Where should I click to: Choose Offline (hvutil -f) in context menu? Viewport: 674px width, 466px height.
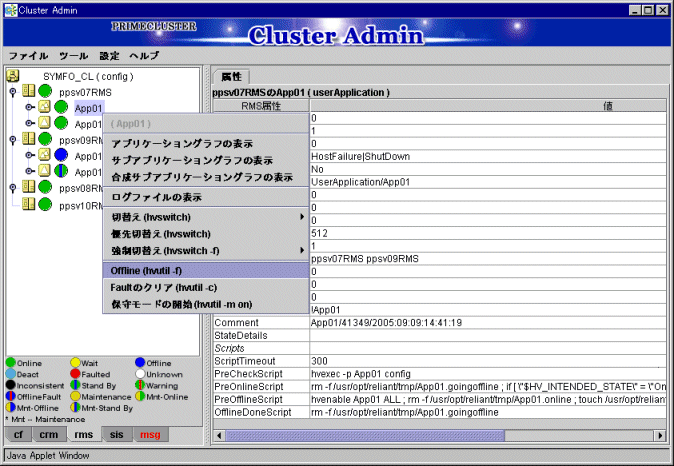tap(206, 270)
